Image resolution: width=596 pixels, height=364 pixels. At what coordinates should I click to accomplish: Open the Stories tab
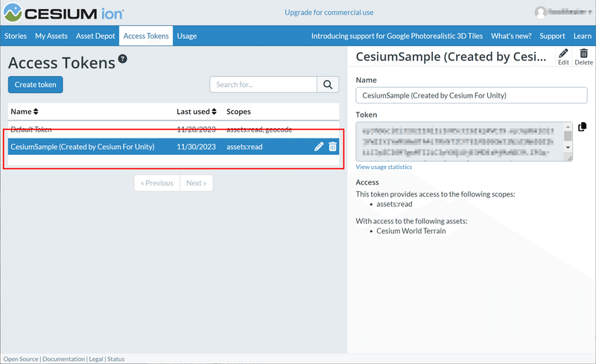click(x=16, y=36)
